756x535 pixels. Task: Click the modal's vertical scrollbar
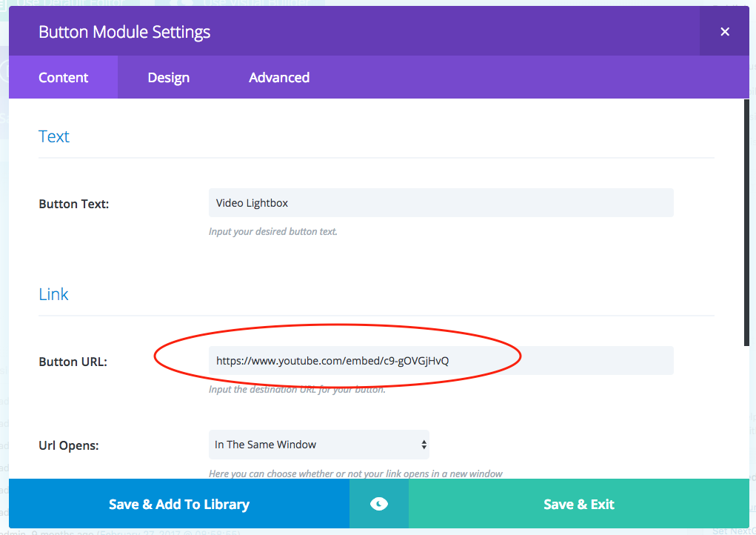pos(746,222)
